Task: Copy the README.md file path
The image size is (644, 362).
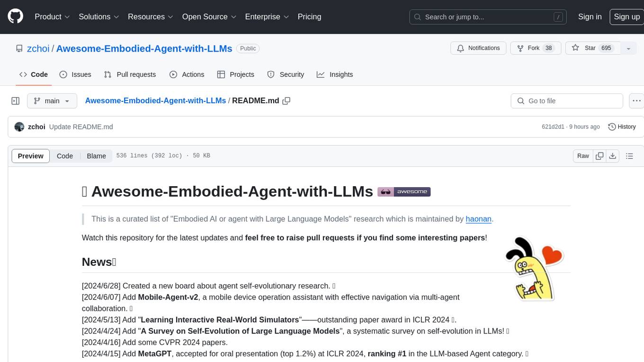Action: pos(286,101)
